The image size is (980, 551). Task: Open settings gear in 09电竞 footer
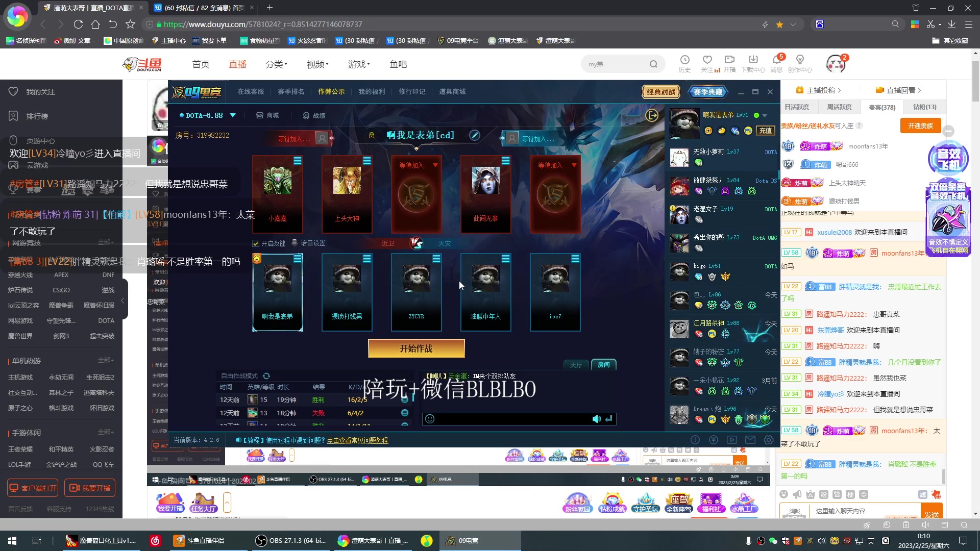coord(769,440)
